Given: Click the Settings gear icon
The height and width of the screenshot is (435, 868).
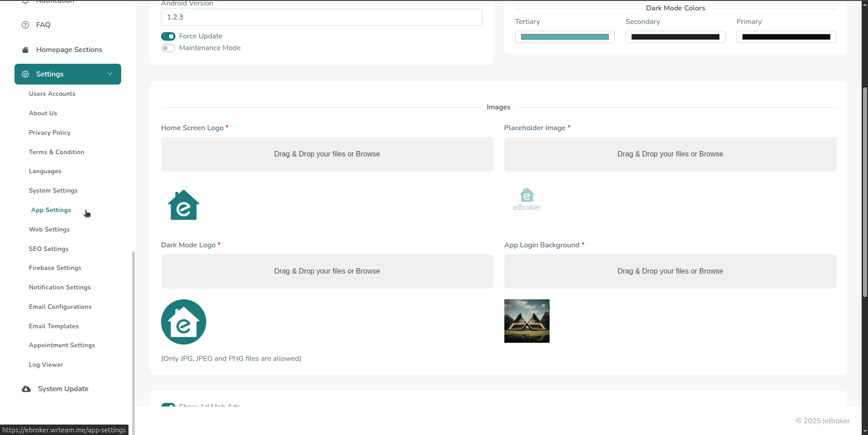Looking at the screenshot, I should 25,74.
